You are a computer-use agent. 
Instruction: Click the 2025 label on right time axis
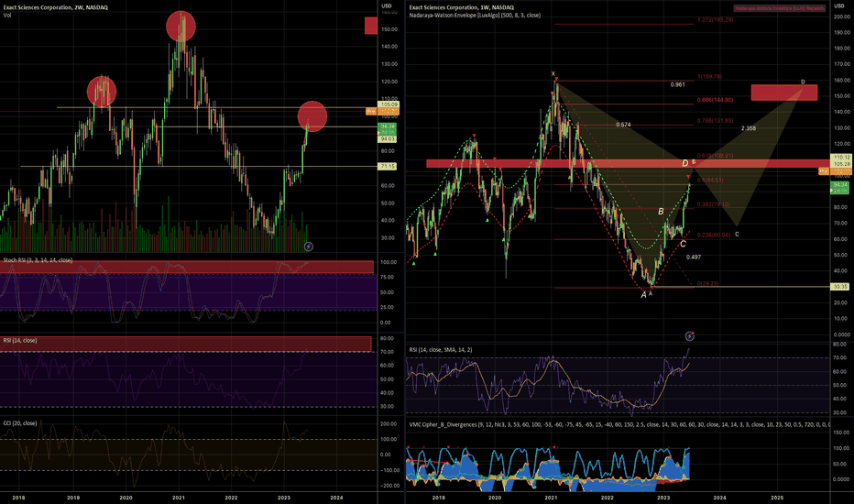777,498
